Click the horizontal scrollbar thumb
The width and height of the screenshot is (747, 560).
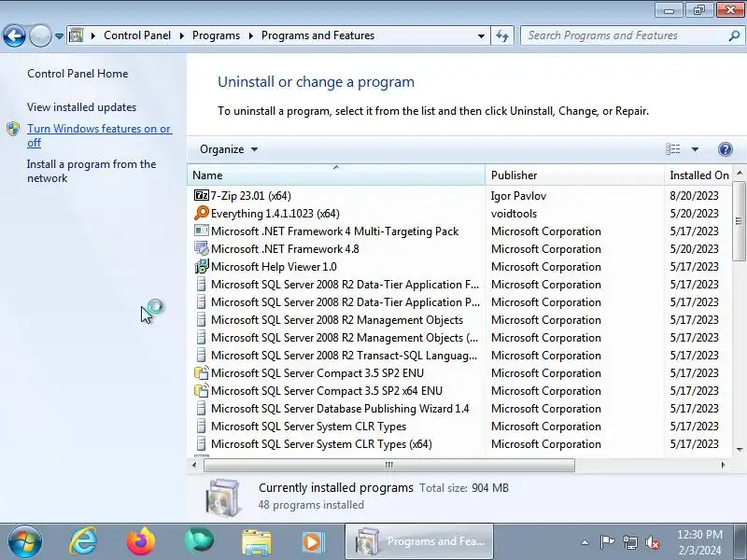(388, 465)
